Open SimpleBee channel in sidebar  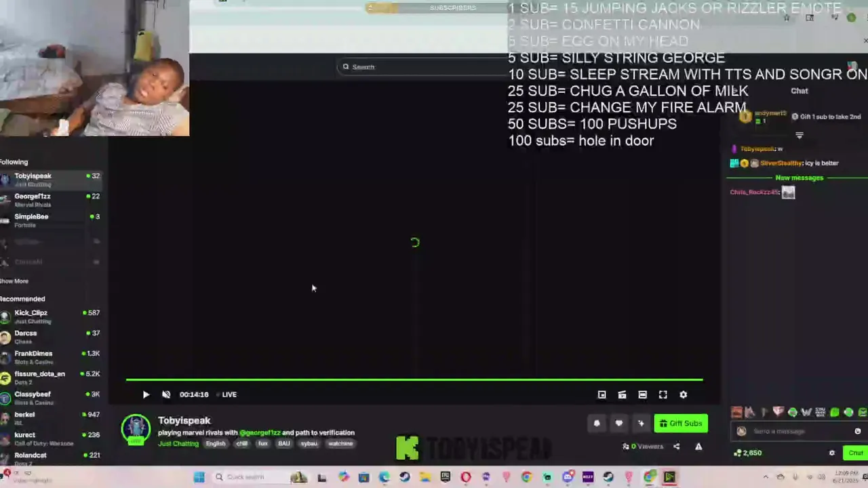click(51, 220)
